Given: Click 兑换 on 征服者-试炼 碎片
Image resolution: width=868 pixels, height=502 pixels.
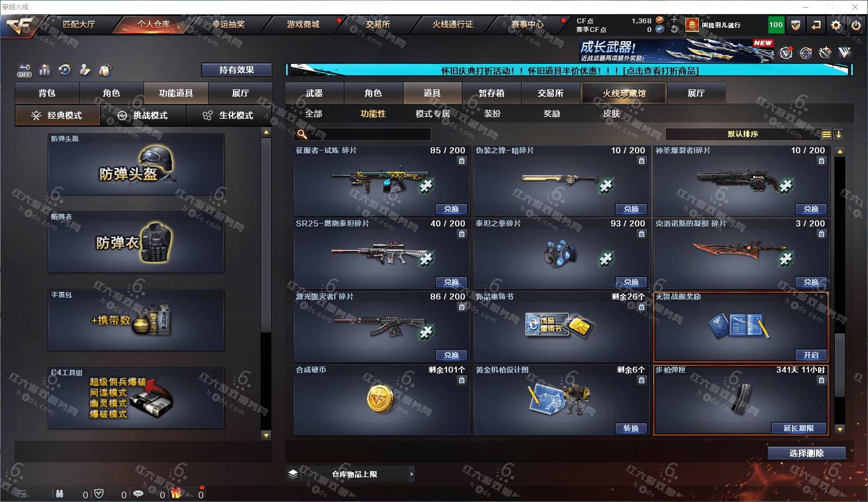Looking at the screenshot, I should pyautogui.click(x=451, y=209).
